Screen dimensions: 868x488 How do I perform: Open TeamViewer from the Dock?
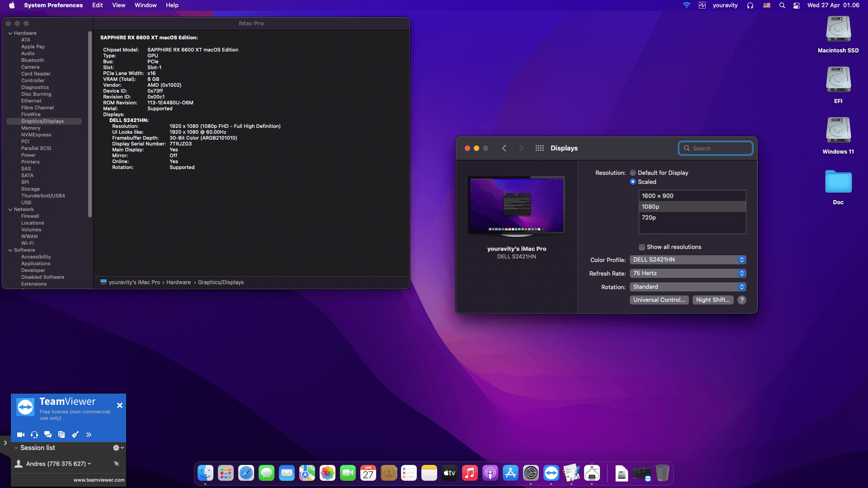pos(552,473)
